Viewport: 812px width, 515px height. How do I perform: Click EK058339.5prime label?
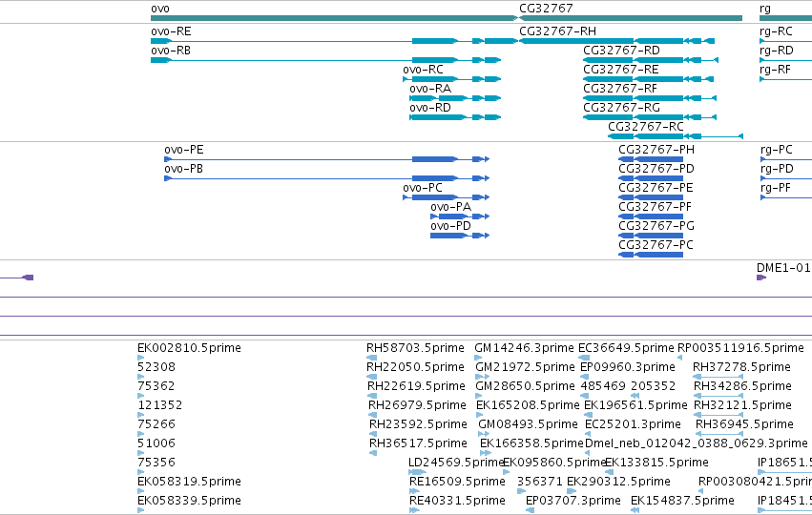[189, 501]
